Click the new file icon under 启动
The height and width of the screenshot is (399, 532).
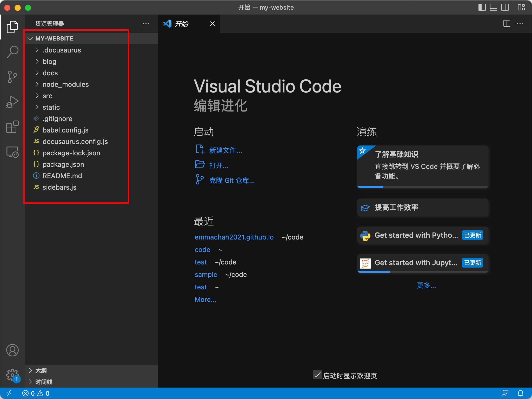pos(200,149)
